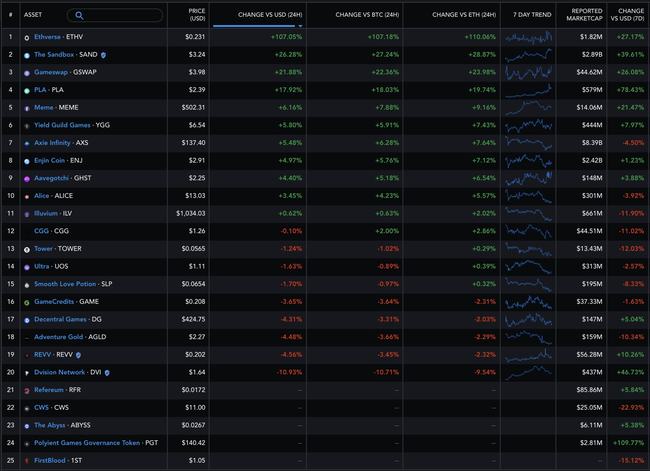View the Ethverse 7 day trend chart

[529, 37]
